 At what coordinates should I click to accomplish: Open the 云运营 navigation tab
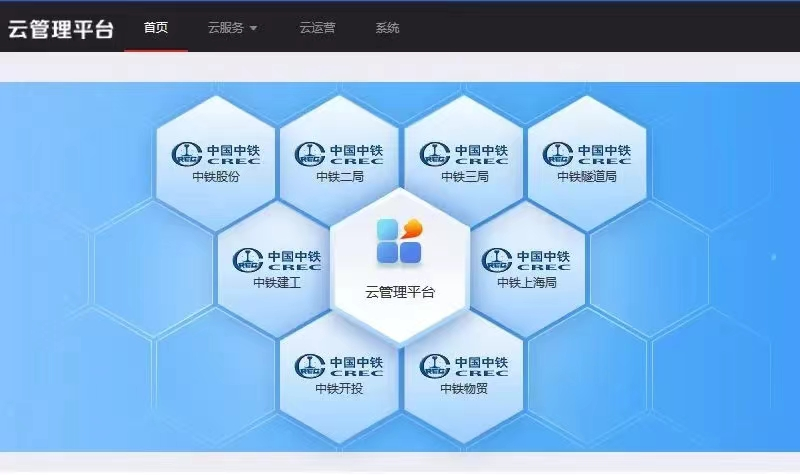317,28
